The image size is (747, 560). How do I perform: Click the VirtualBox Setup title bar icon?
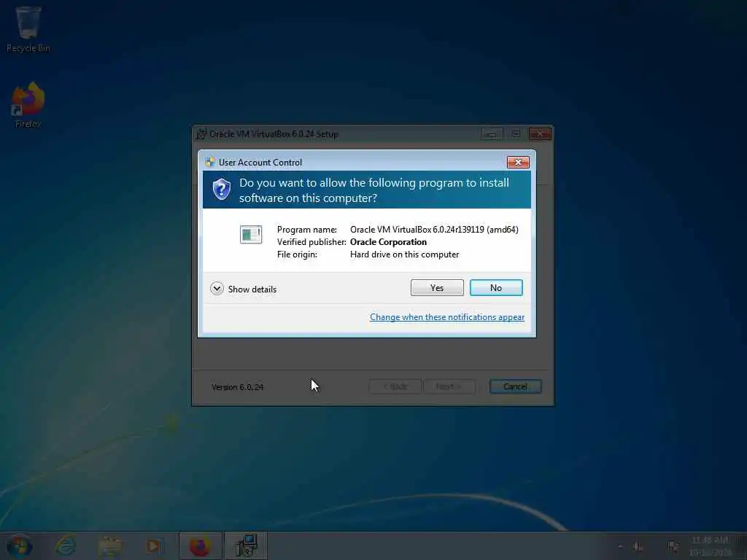pyautogui.click(x=201, y=134)
